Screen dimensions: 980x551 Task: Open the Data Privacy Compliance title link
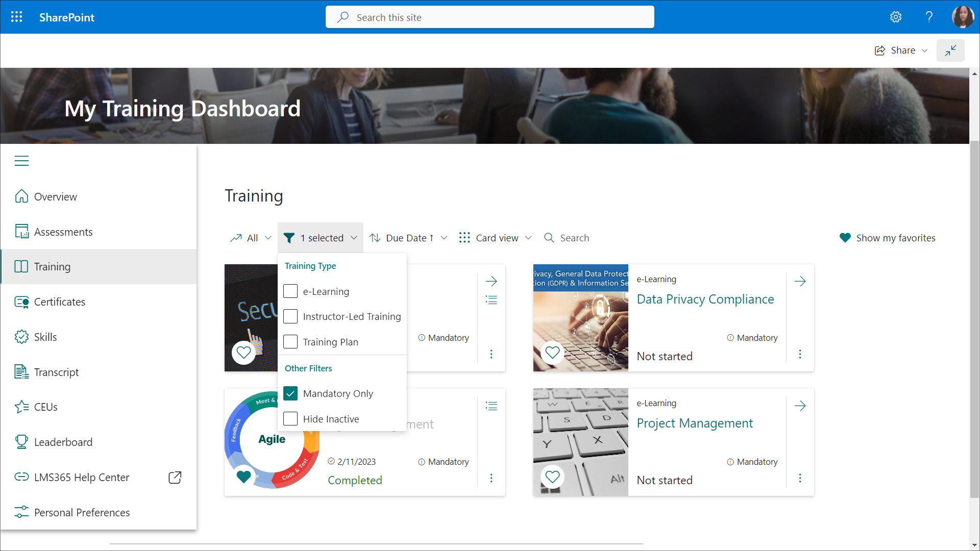click(x=705, y=299)
